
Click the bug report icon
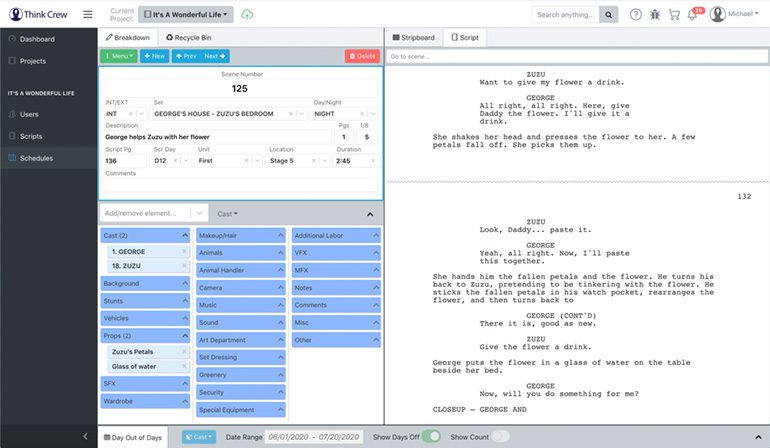(x=655, y=15)
